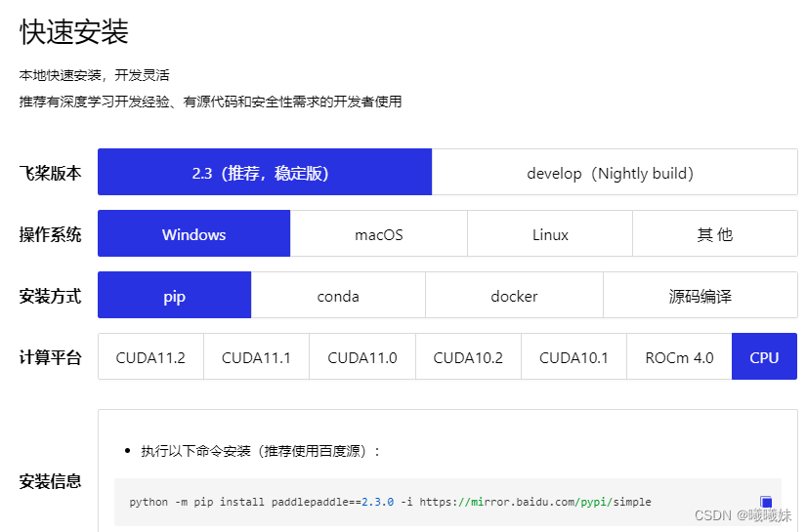Select CUDA11.2 compute platform
The width and height of the screenshot is (807, 532).
pos(150,356)
